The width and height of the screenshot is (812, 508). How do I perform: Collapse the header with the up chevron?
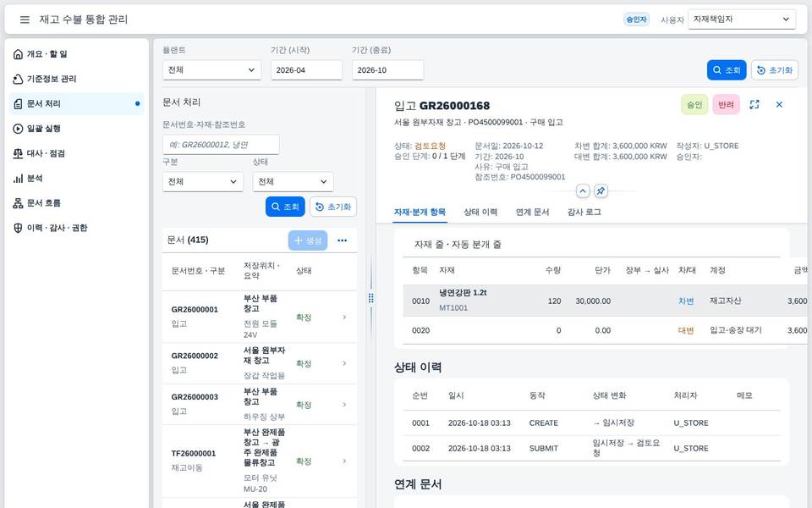[x=583, y=190]
